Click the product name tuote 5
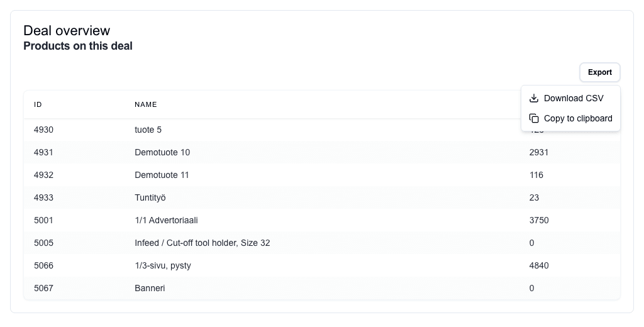The height and width of the screenshot is (327, 644). point(148,130)
